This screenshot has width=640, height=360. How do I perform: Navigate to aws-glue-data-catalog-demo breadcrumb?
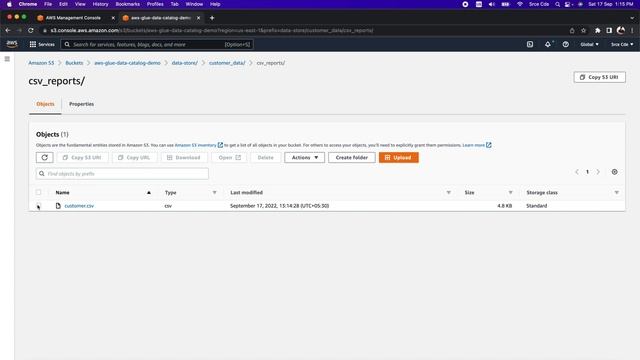[127, 63]
